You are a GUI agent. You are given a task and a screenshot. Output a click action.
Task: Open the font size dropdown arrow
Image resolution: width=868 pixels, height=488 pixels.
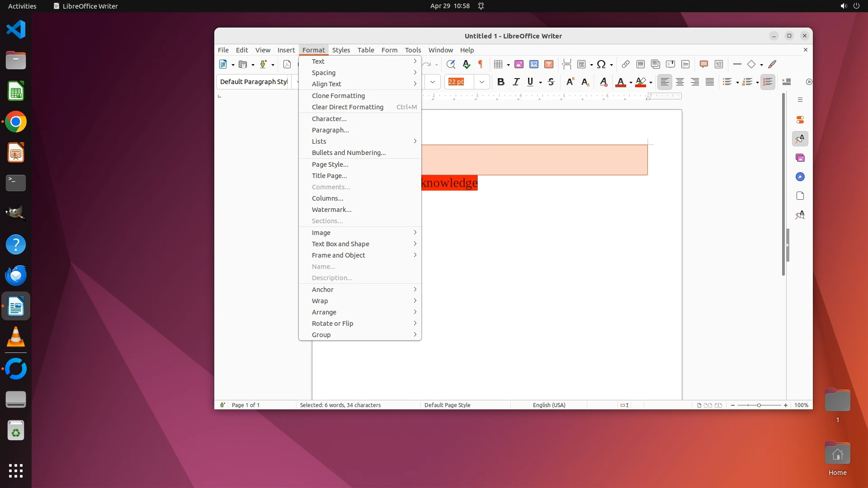tap(482, 82)
